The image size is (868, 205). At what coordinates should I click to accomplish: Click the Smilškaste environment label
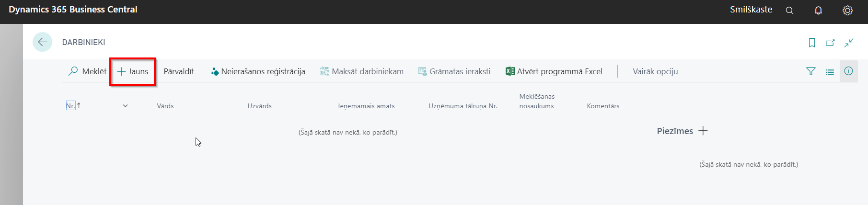751,10
